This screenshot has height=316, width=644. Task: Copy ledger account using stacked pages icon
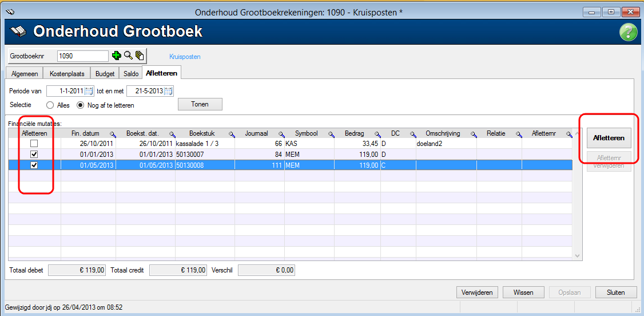click(140, 56)
